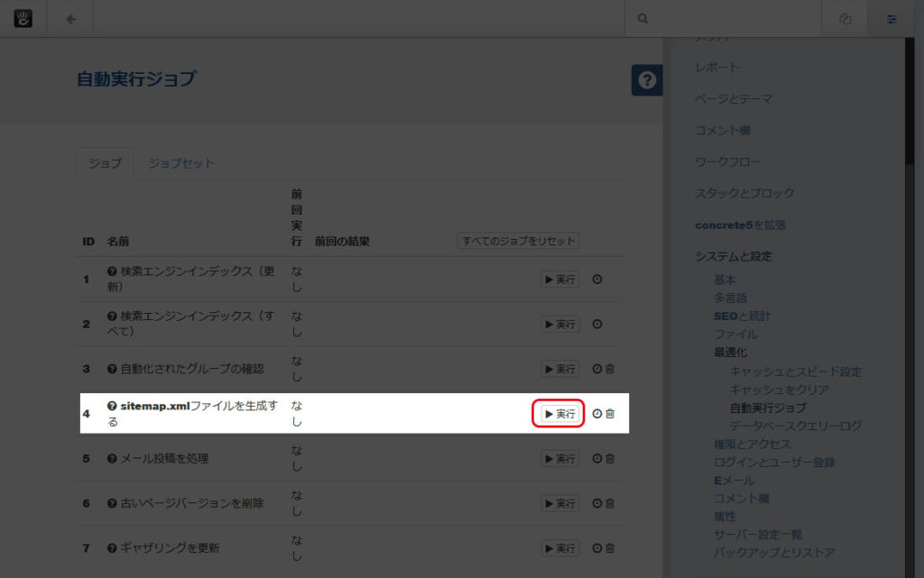924x578 pixels.
Task: Run the メール投稿を処理 job
Action: click(559, 458)
